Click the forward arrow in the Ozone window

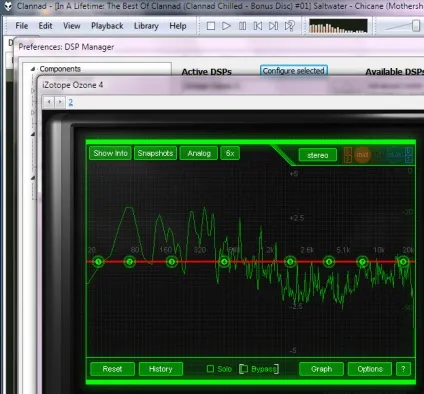pyautogui.click(x=60, y=102)
